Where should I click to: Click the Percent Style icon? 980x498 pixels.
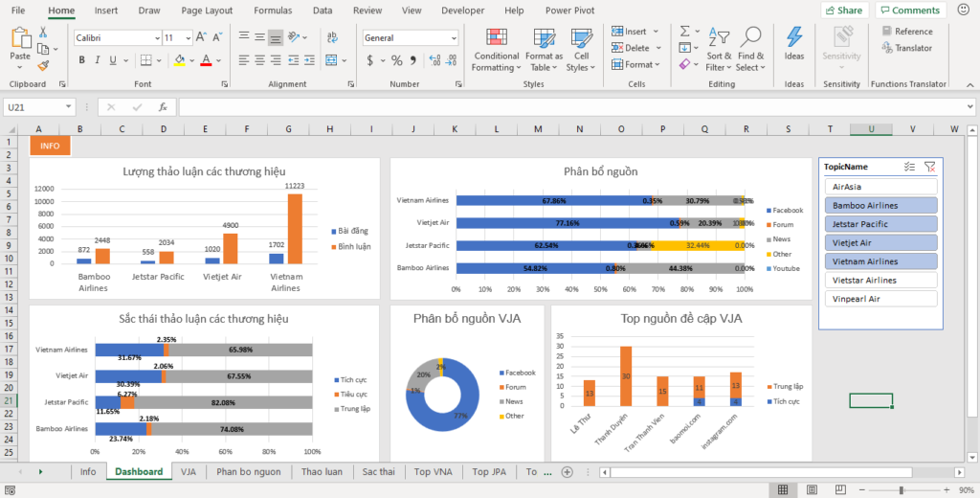397,60
